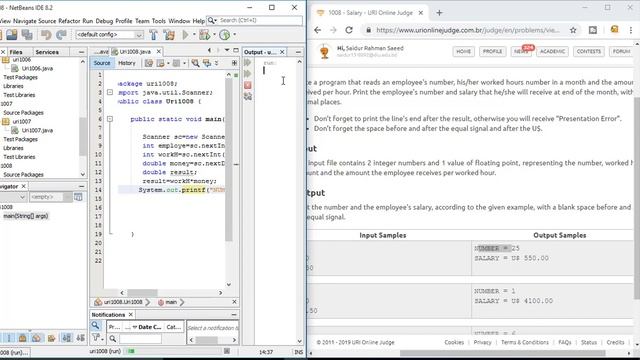Run the project with green play icon
Screen dimensions: 640x360
point(186,35)
